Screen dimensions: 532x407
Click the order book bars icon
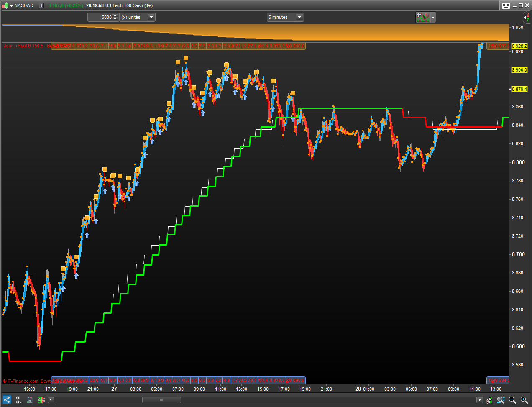tap(41, 400)
